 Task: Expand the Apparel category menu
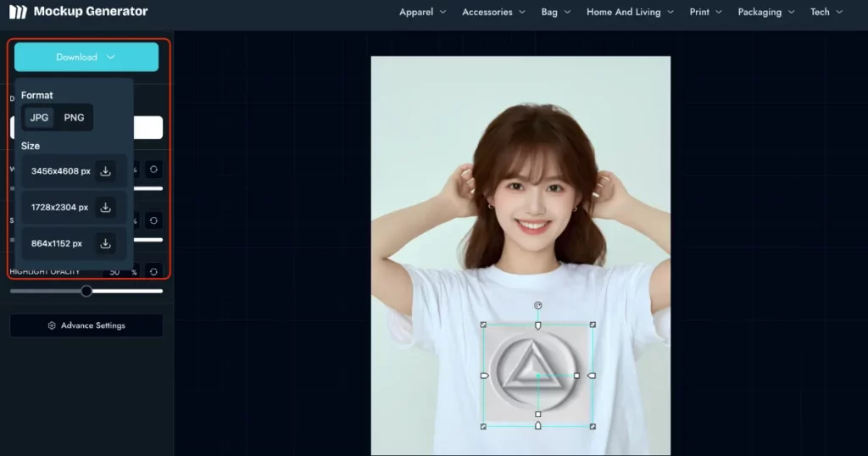[x=422, y=12]
